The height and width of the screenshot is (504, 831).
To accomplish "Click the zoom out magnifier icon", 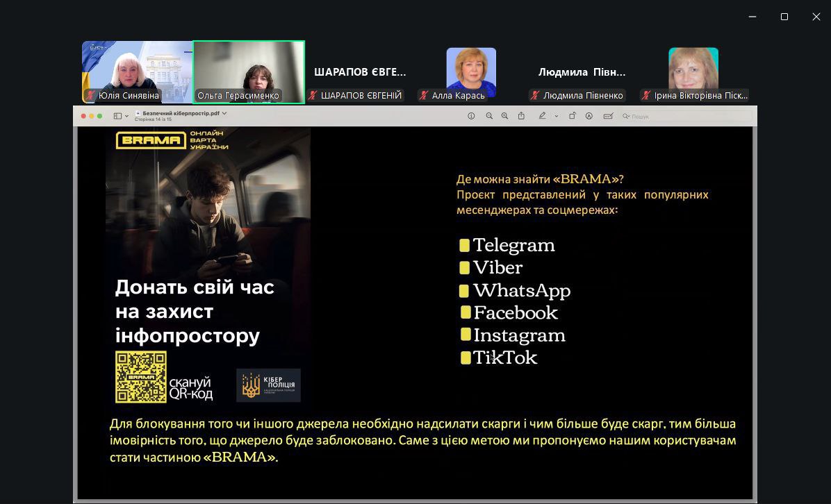I will [x=489, y=116].
